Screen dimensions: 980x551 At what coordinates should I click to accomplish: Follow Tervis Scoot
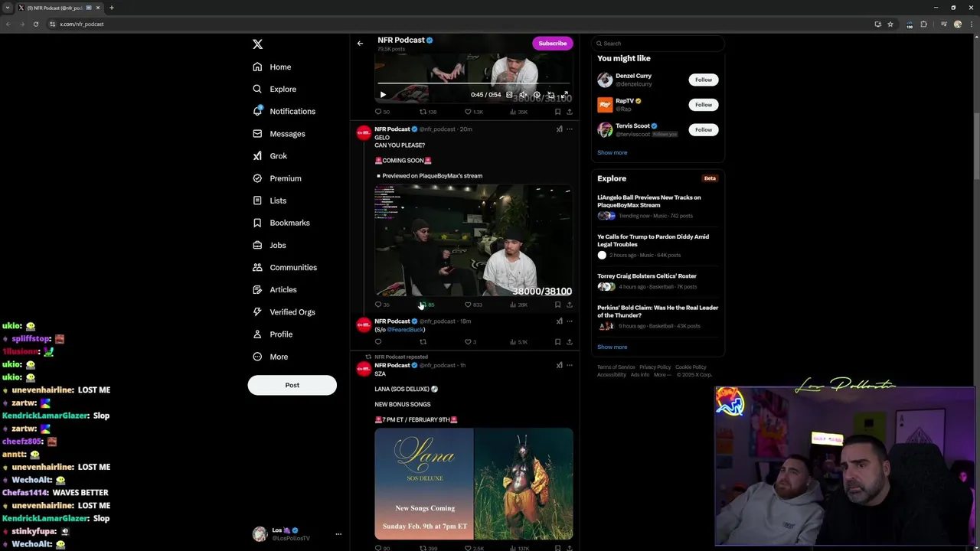click(x=703, y=130)
